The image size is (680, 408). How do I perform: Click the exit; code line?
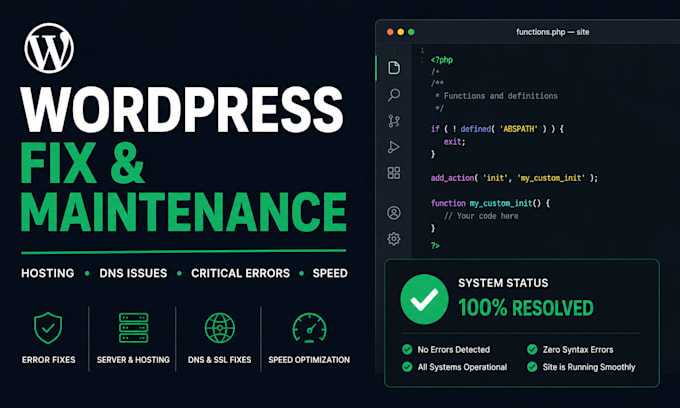454,142
